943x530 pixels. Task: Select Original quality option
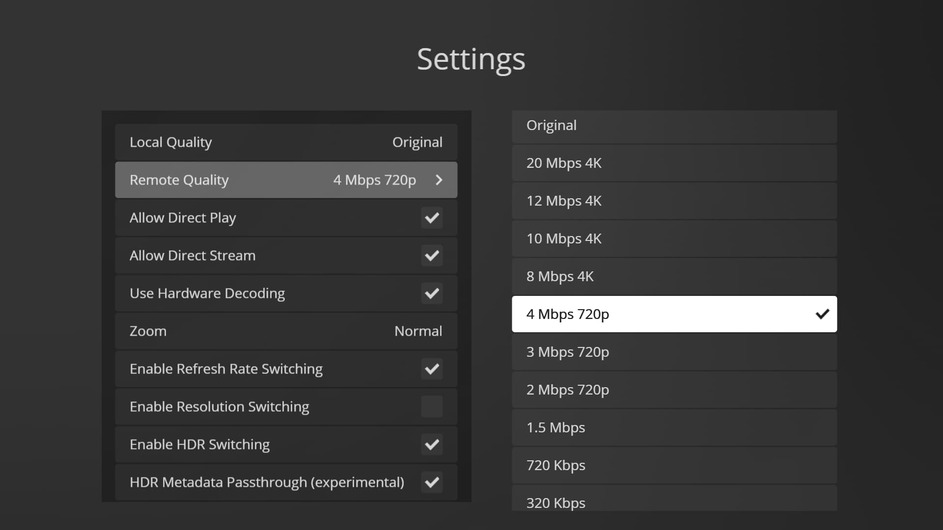coord(674,126)
